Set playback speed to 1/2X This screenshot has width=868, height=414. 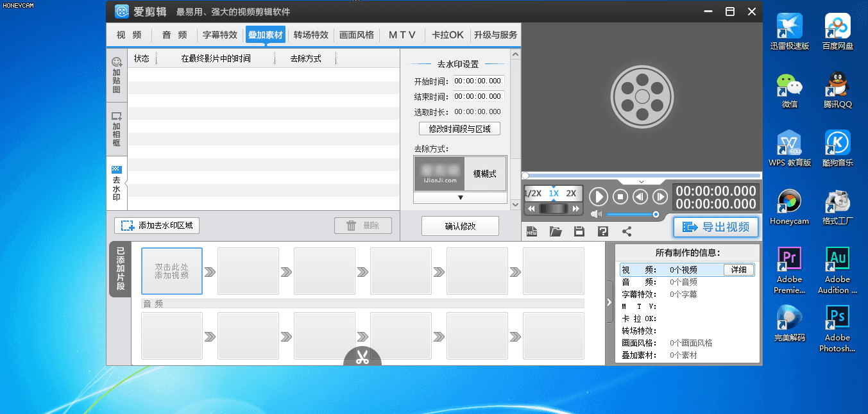pyautogui.click(x=533, y=193)
